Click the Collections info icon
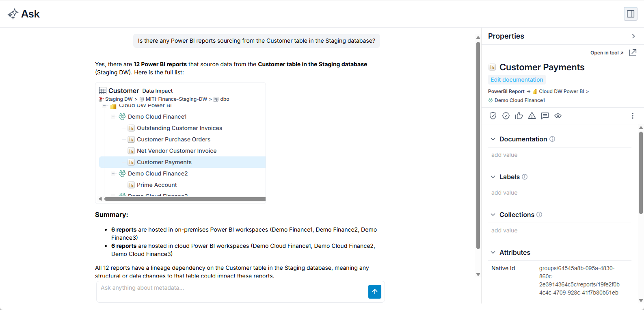The width and height of the screenshot is (644, 310). pos(539,215)
